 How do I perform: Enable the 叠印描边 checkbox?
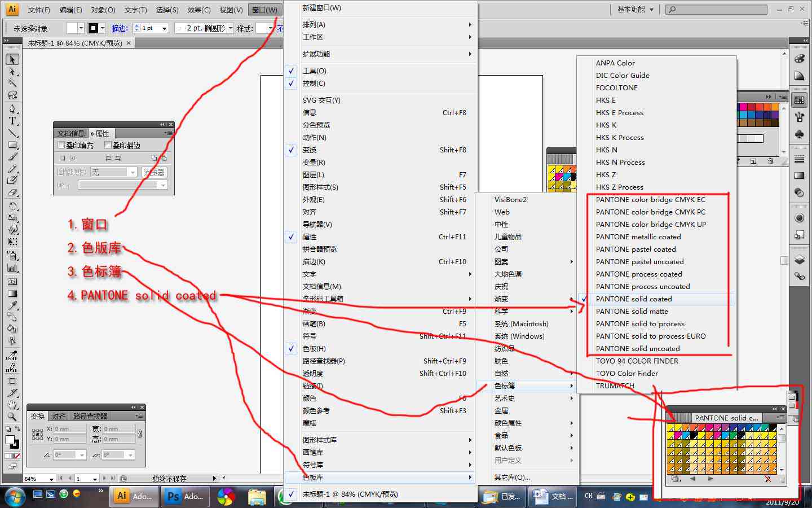point(108,145)
